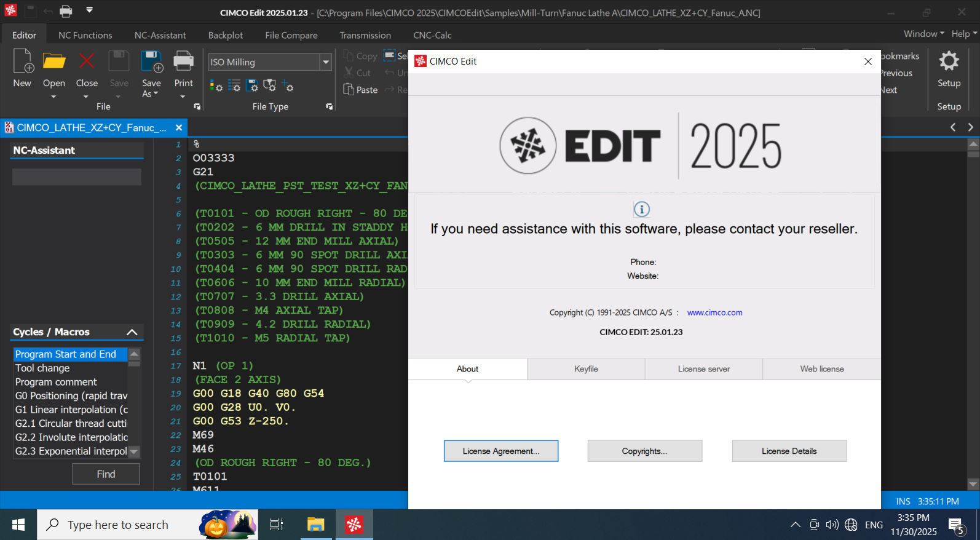Screen dimensions: 980x540
Task: Open the load/save setup disk-and-gear icon
Action: click(252, 86)
